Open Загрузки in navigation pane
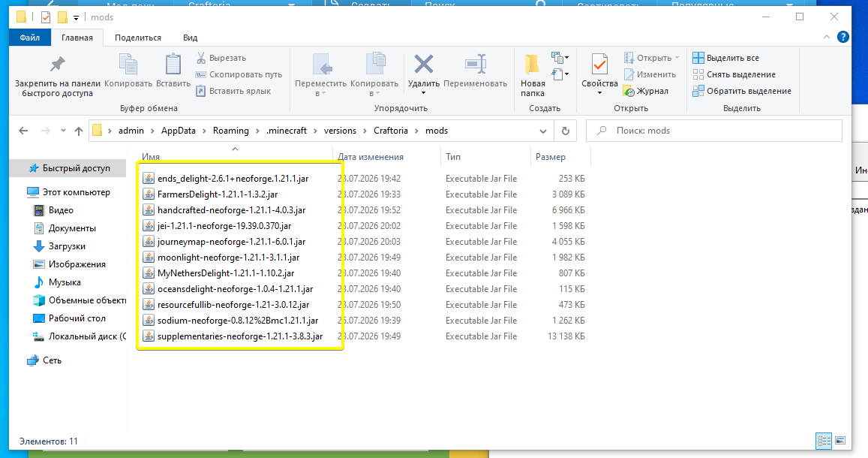Screen dimensions: 868x458 coord(59,246)
